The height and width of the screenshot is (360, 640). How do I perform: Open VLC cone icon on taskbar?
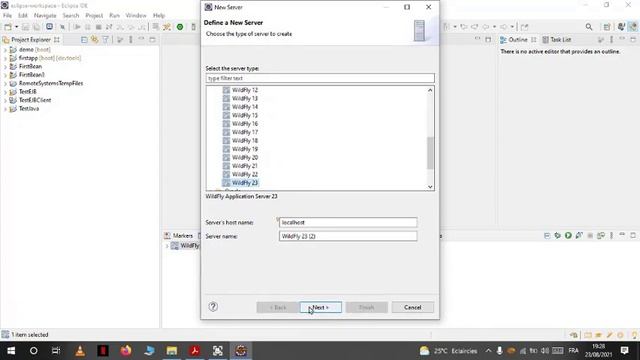pos(80,351)
